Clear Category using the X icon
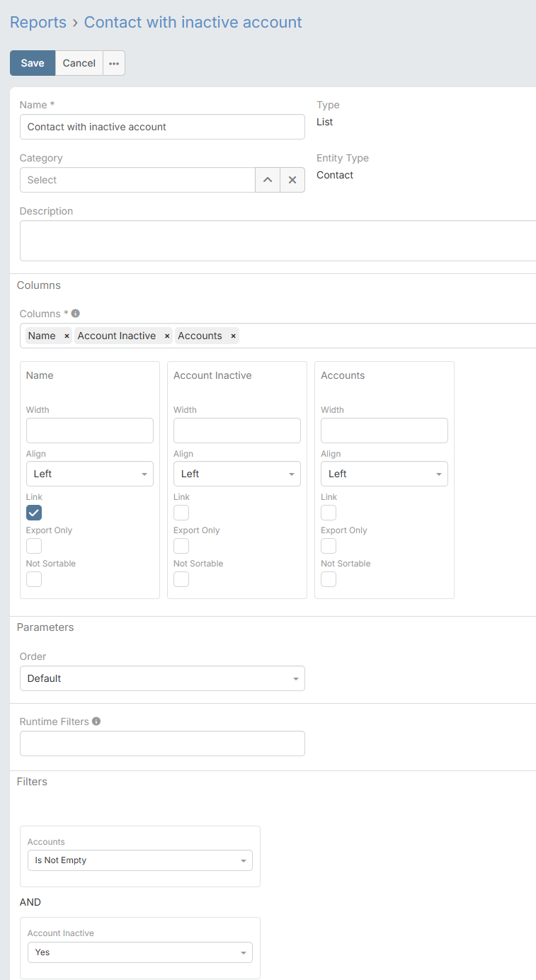 point(292,180)
